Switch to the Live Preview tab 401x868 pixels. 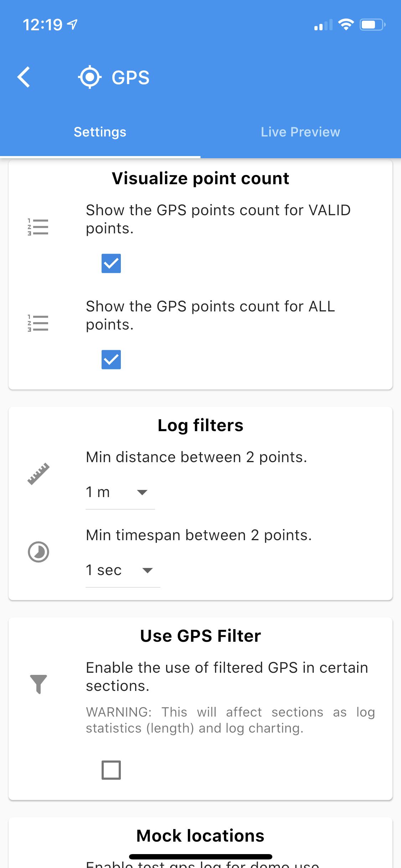click(x=300, y=132)
